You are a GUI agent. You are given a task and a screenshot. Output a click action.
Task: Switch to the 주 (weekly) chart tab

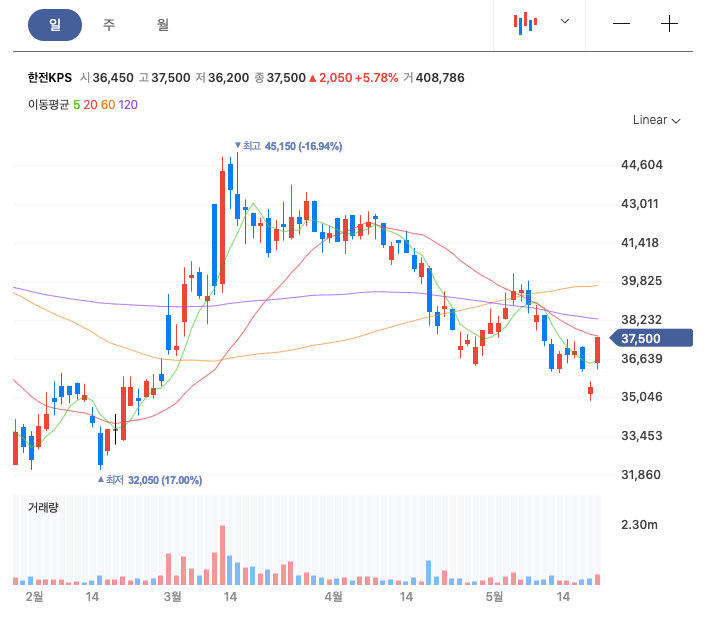[x=109, y=25]
